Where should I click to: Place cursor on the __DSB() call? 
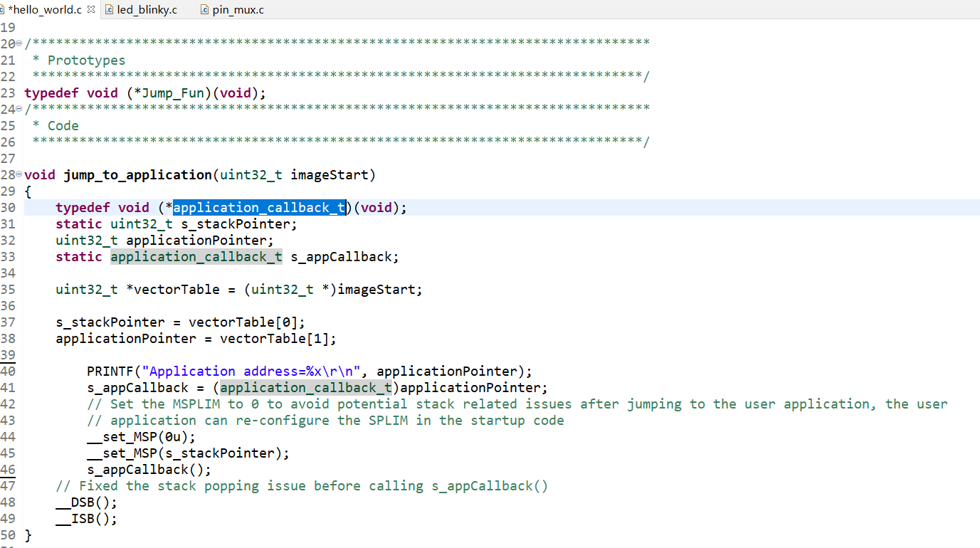[86, 502]
